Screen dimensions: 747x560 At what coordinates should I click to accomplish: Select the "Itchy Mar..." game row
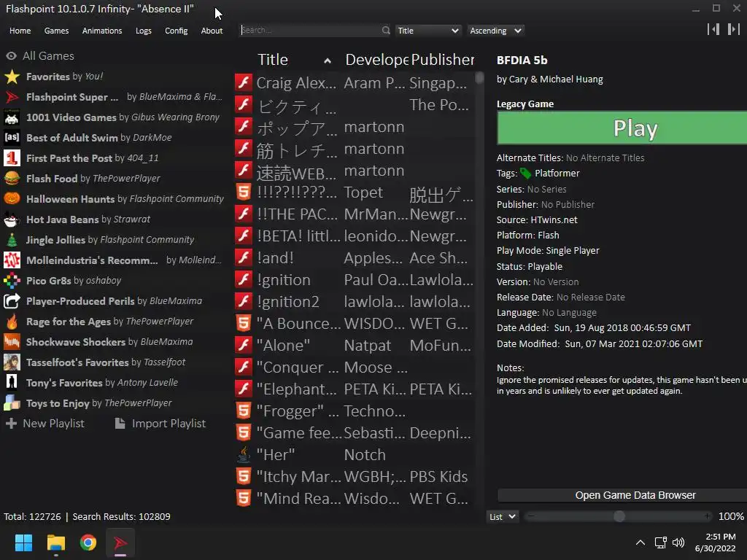pyautogui.click(x=354, y=477)
